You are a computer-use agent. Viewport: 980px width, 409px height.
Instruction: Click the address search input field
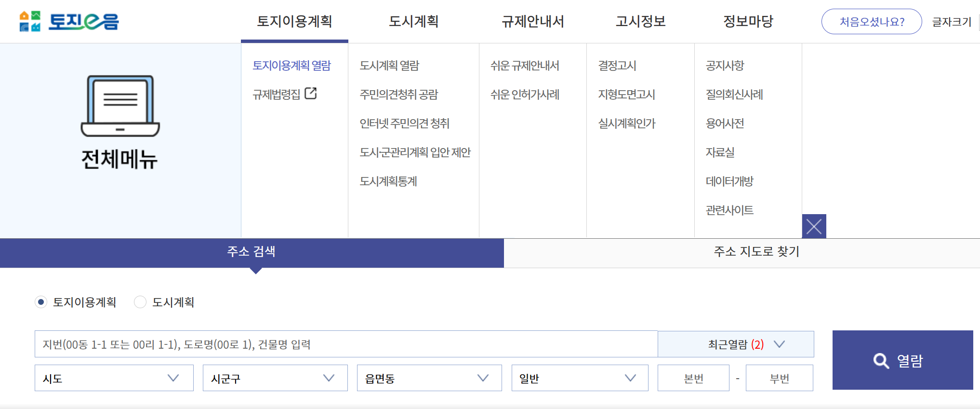[x=337, y=344]
